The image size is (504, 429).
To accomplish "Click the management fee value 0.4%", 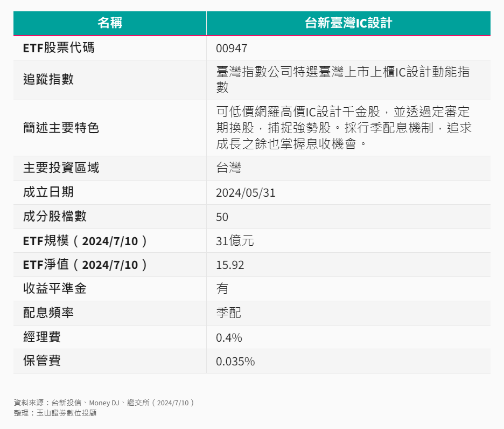I will pos(229,337).
